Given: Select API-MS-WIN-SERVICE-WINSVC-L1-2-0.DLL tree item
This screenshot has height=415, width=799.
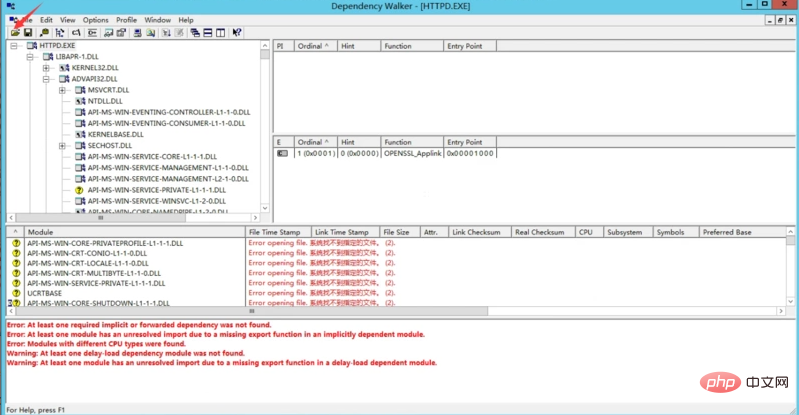Looking at the screenshot, I should click(x=157, y=201).
